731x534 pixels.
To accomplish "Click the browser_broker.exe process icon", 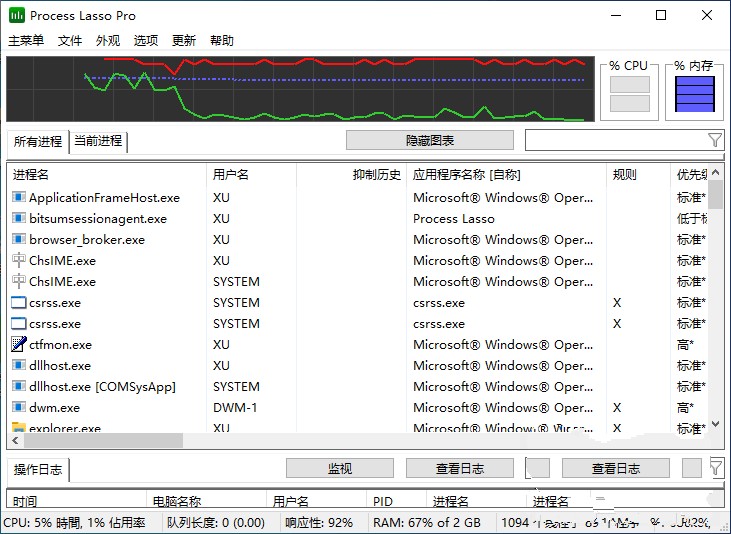I will [19, 239].
